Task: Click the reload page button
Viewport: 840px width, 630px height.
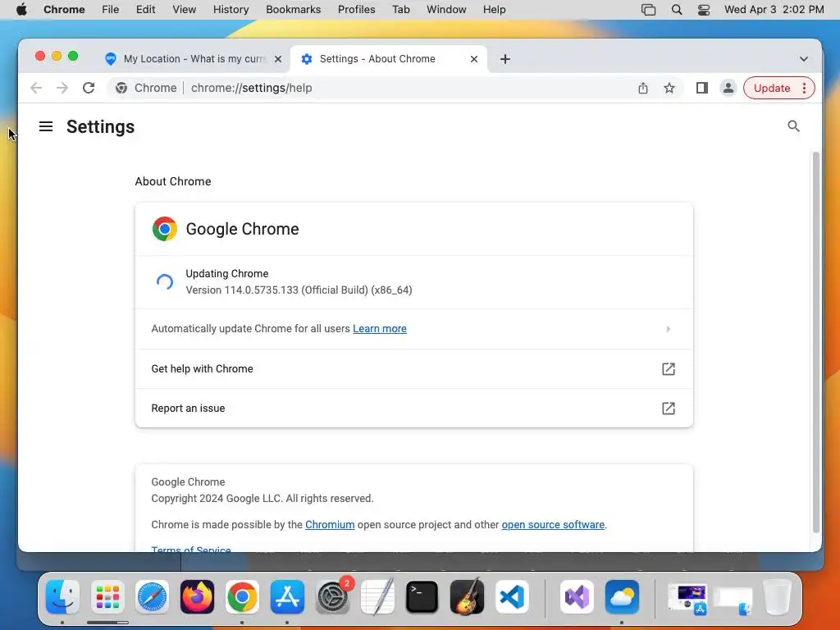Action: pos(89,88)
